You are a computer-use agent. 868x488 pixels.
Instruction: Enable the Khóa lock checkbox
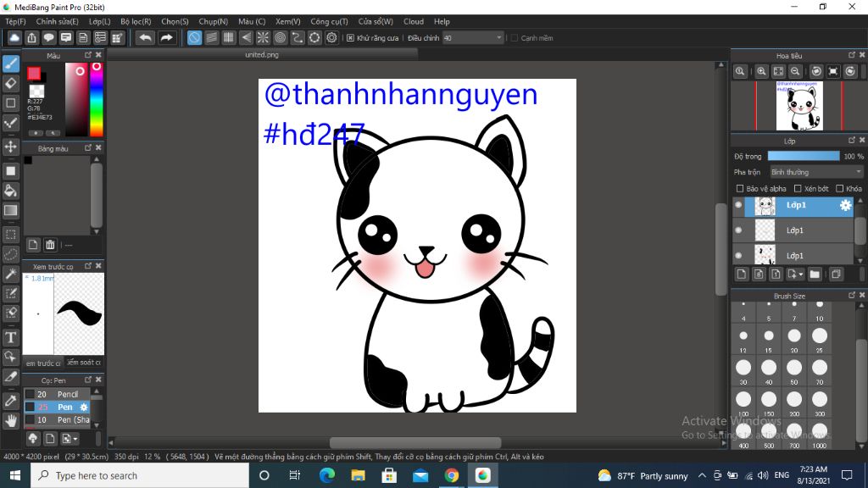point(840,189)
